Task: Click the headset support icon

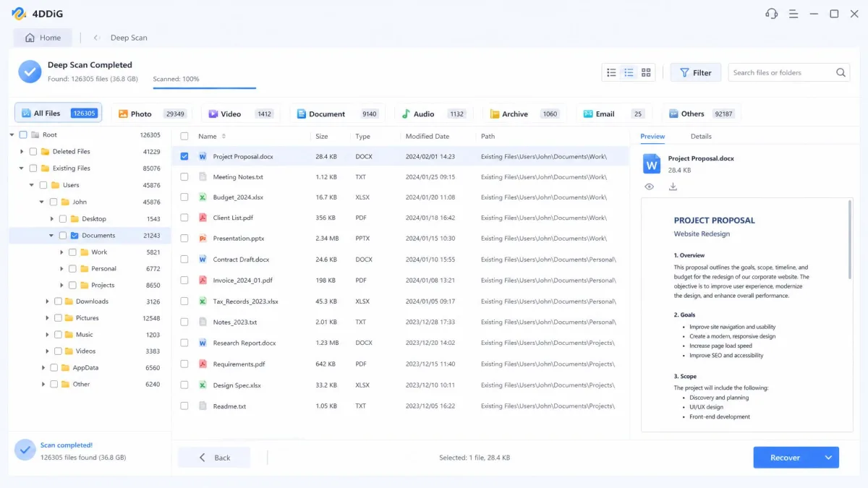Action: pyautogui.click(x=772, y=14)
